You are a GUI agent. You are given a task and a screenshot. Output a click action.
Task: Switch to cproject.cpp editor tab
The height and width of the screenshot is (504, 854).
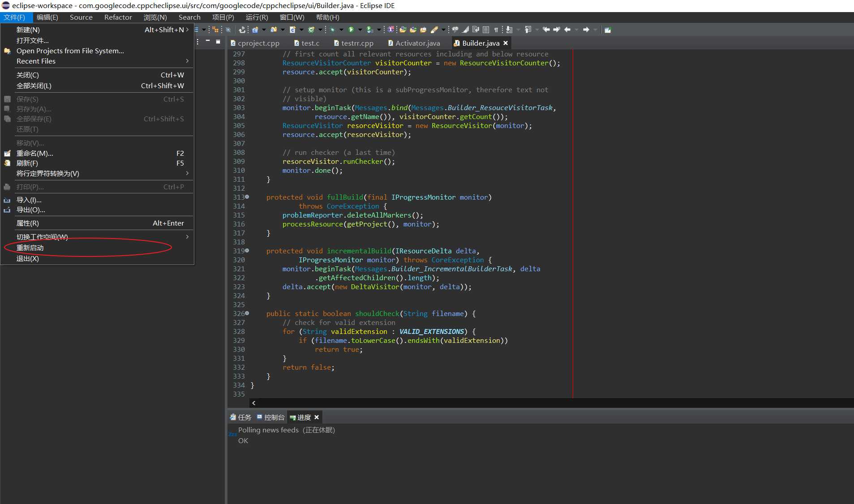point(255,43)
